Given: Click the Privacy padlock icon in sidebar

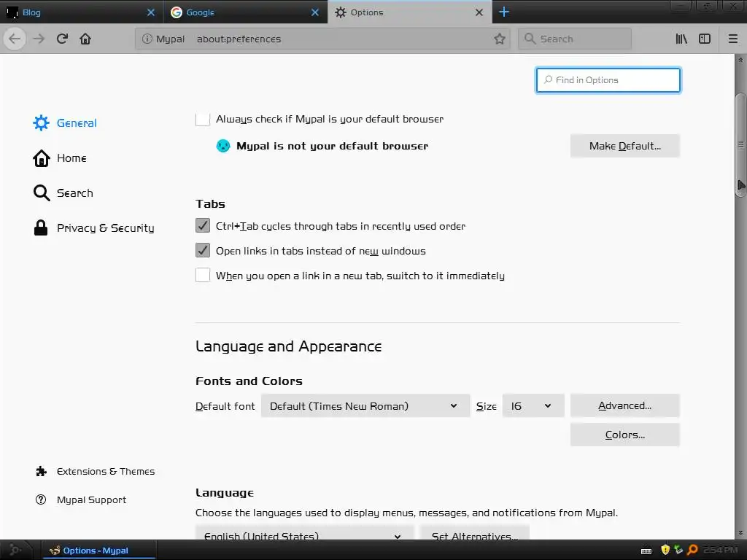Looking at the screenshot, I should pos(41,227).
